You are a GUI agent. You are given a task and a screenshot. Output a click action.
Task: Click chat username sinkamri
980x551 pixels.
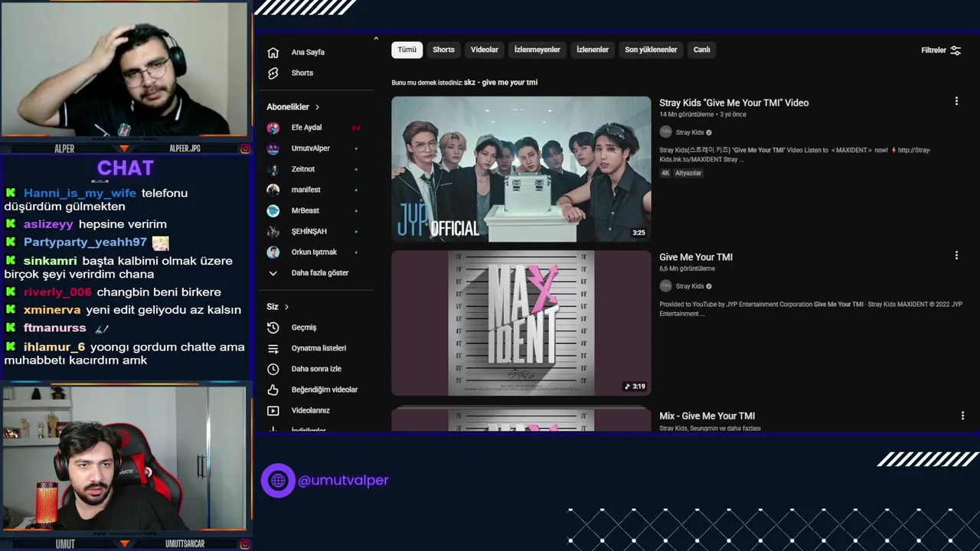(50, 261)
